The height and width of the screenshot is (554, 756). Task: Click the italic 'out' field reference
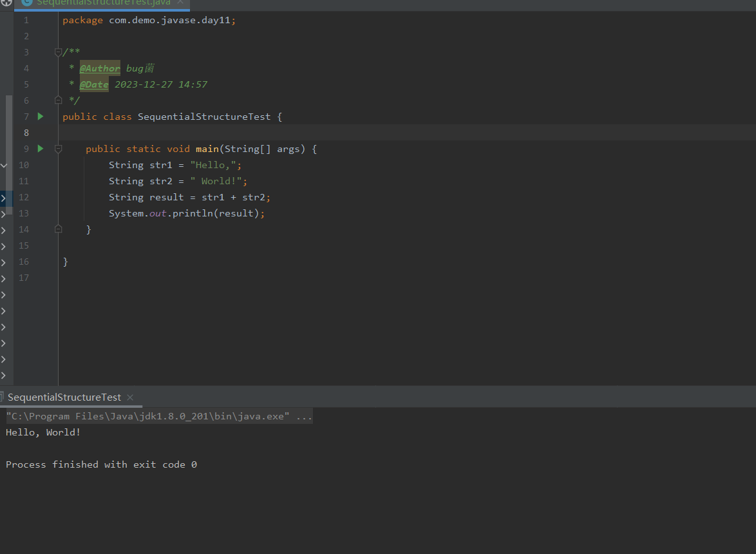[158, 213]
